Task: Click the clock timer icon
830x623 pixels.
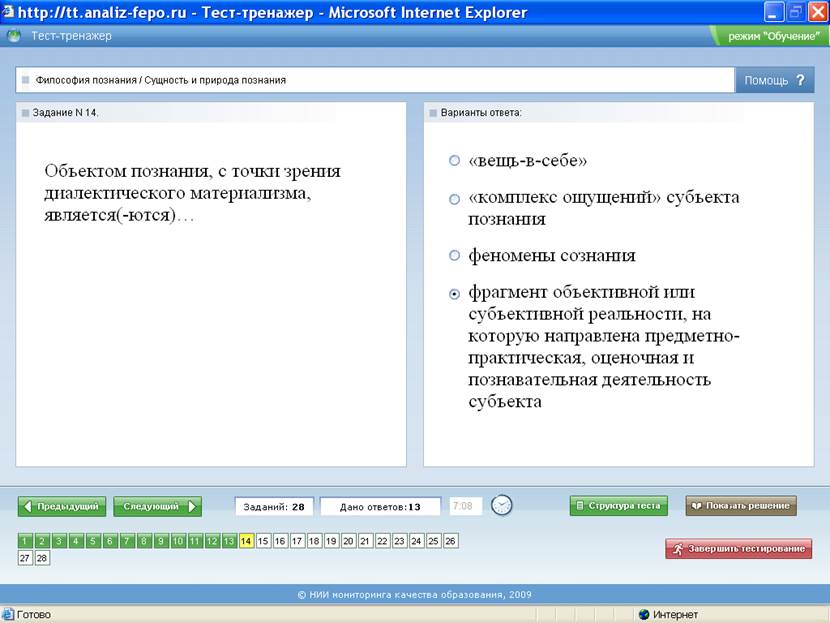Action: click(x=501, y=505)
